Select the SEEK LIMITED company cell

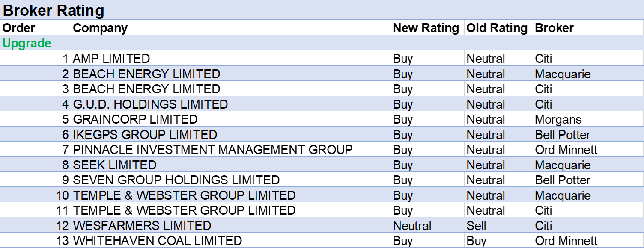115,165
